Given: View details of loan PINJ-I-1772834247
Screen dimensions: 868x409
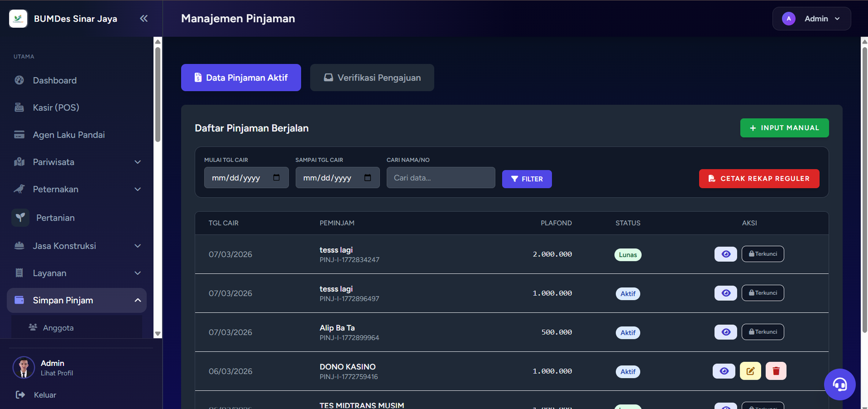Looking at the screenshot, I should (x=726, y=254).
